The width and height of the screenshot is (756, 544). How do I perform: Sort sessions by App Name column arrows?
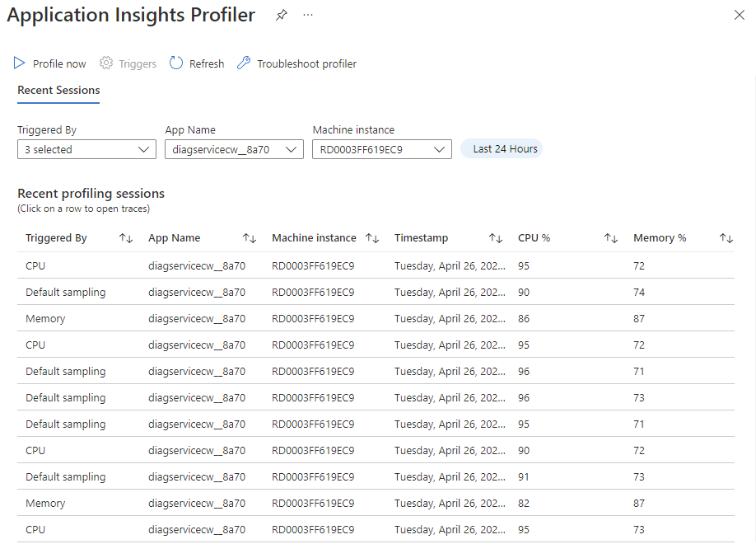coord(250,238)
